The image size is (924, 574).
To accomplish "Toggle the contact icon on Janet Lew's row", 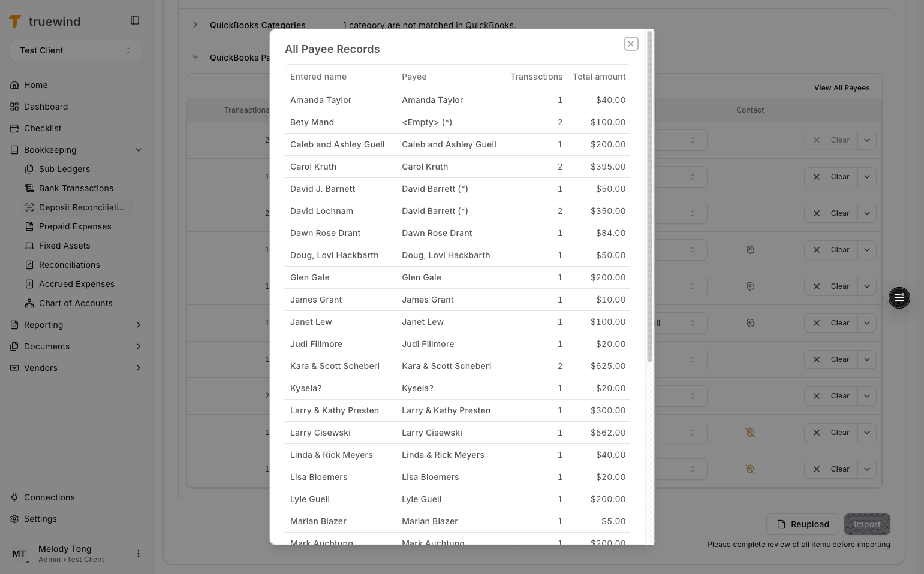I will 750,322.
